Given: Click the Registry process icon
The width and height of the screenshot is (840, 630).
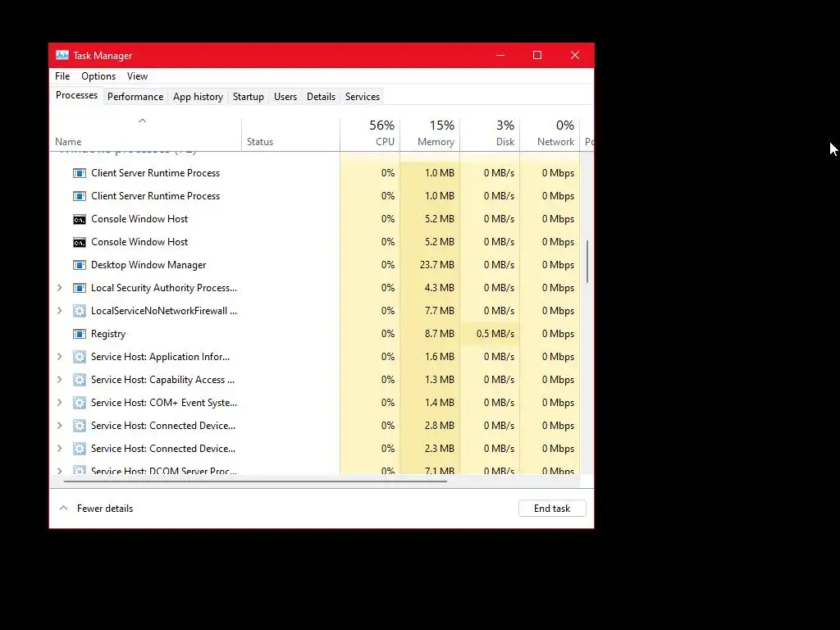Looking at the screenshot, I should tap(80, 334).
